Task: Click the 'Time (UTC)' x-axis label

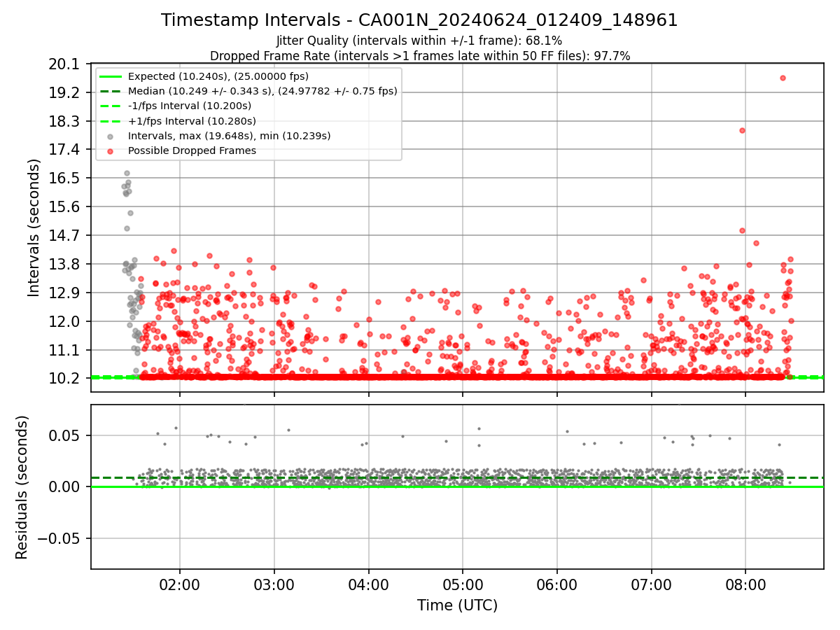Action: tap(457, 605)
